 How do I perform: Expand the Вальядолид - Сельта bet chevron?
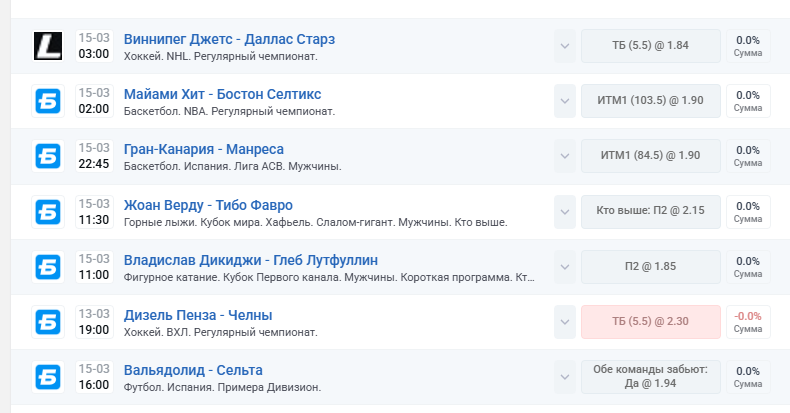565,376
